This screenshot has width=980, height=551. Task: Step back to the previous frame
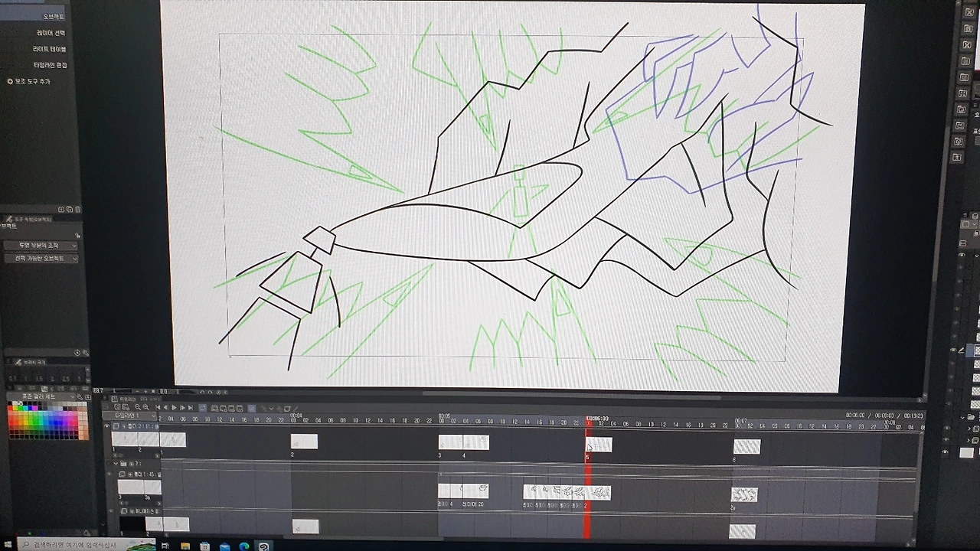pyautogui.click(x=165, y=408)
